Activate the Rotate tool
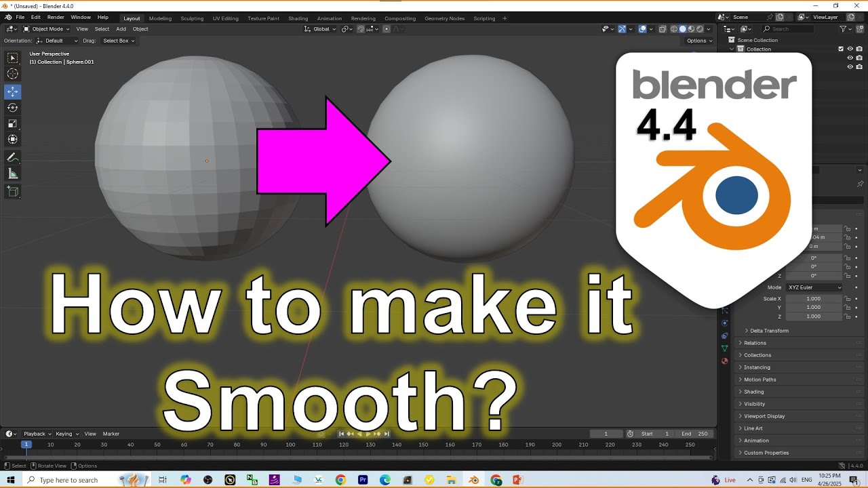The image size is (868, 488). [12, 107]
